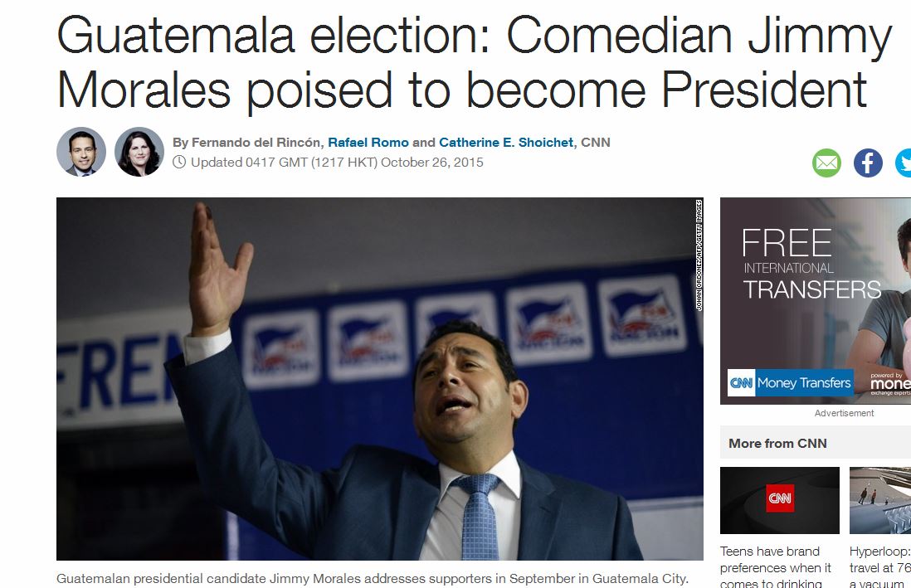Click the Guatemala election headline
The width and height of the screenshot is (911, 588).
point(473,62)
